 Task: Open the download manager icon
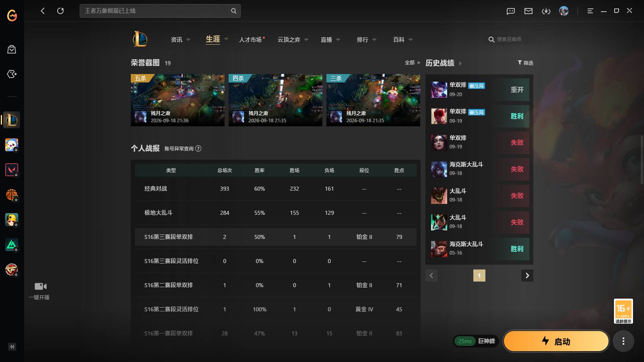point(546,11)
